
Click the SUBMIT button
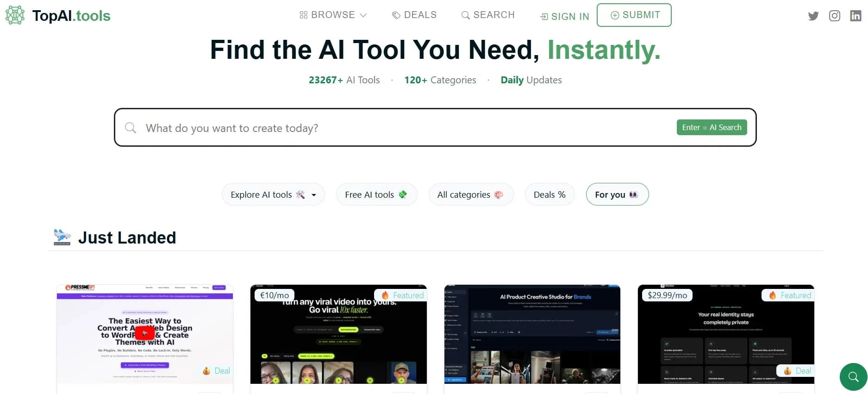[x=634, y=15]
